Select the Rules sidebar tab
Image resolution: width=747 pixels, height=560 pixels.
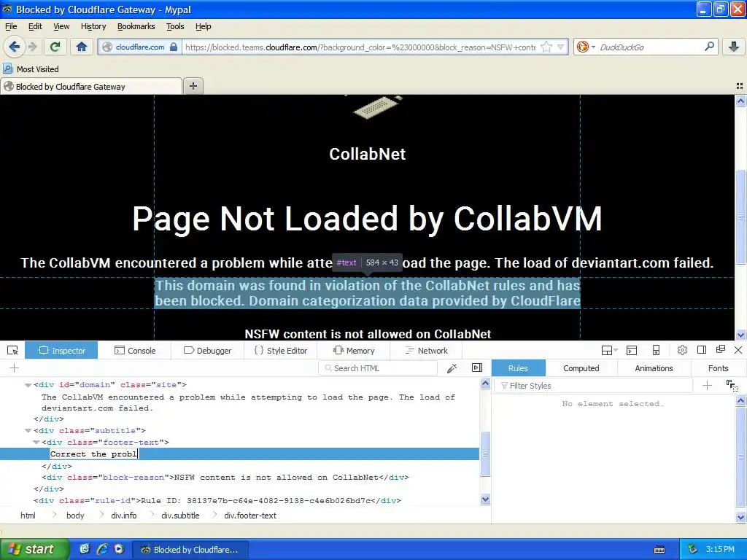[x=518, y=368]
